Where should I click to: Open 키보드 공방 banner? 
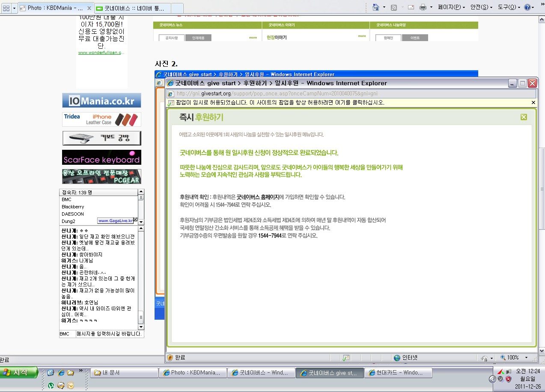pyautogui.click(x=101, y=138)
